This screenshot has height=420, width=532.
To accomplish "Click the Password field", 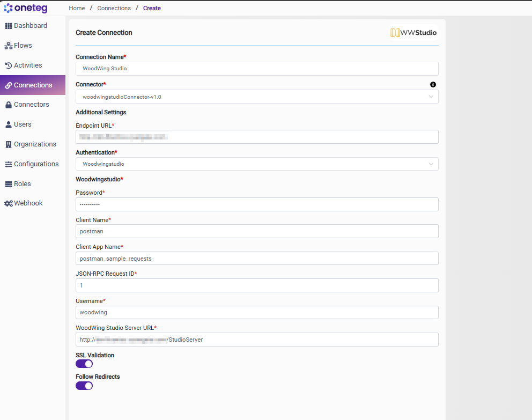I will 257,204.
